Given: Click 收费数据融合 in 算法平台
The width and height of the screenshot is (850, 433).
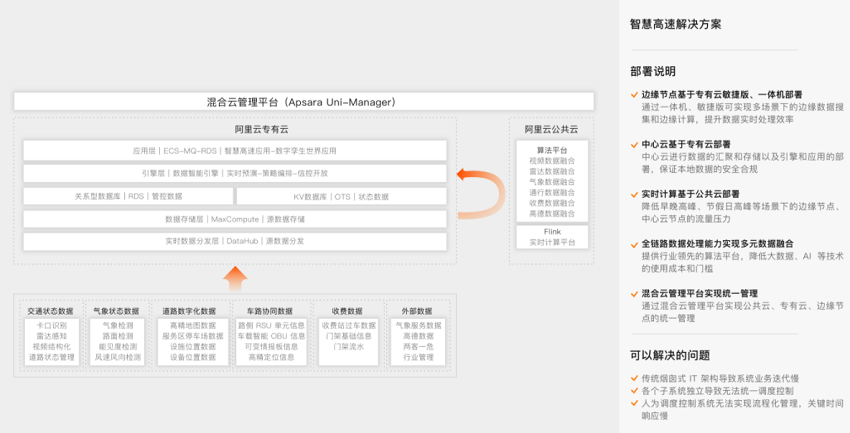Looking at the screenshot, I should (552, 203).
